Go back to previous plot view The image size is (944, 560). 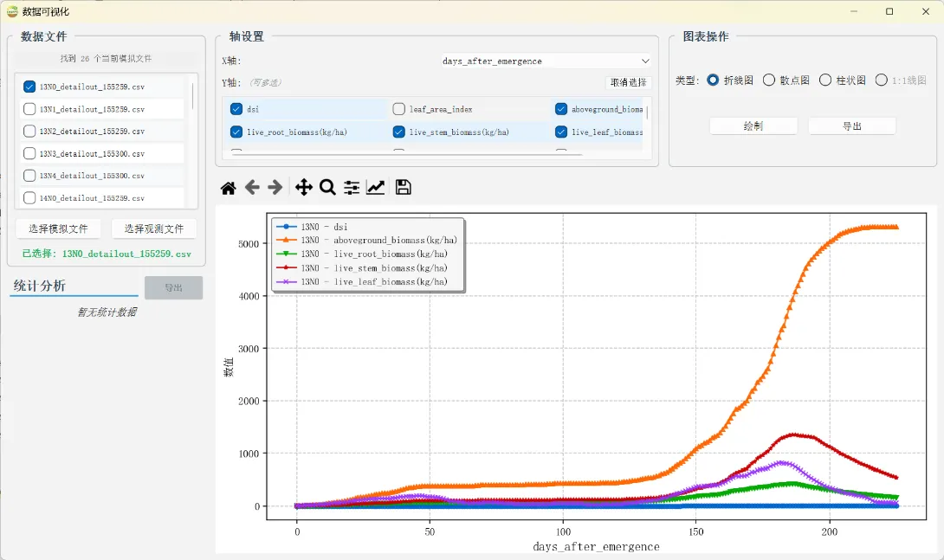tap(252, 188)
